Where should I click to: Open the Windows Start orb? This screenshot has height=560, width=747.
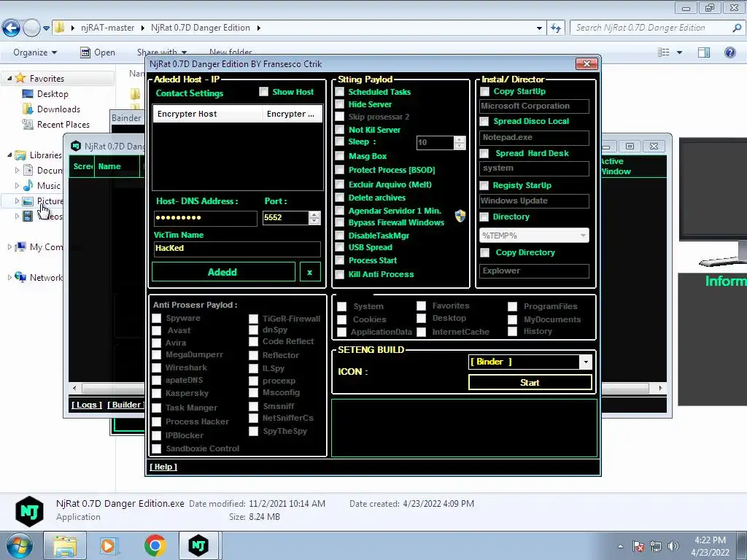pyautogui.click(x=19, y=545)
